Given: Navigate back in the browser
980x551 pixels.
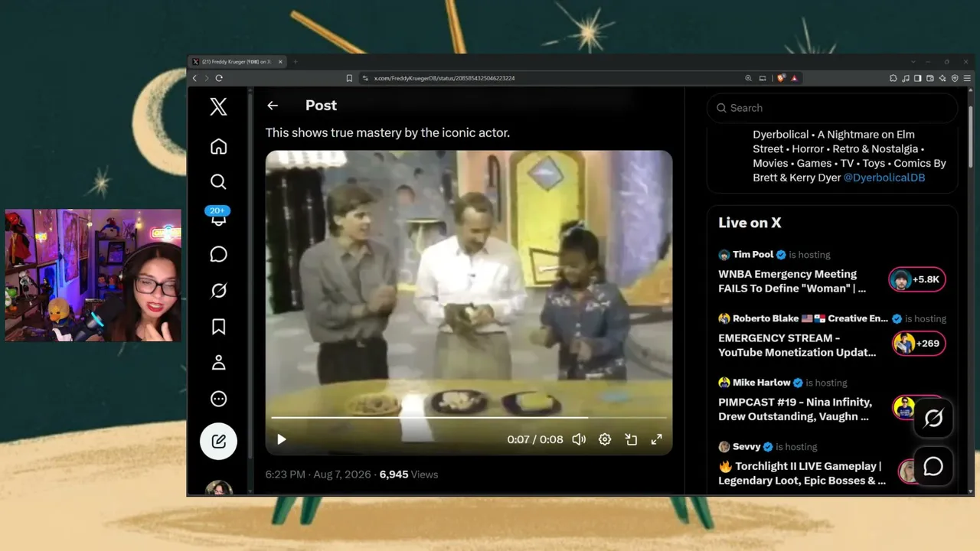Looking at the screenshot, I should [x=194, y=78].
